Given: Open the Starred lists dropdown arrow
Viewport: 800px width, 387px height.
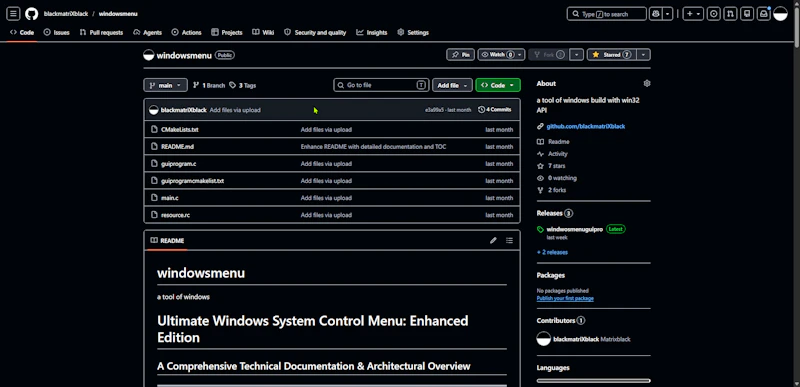Looking at the screenshot, I should pos(644,55).
